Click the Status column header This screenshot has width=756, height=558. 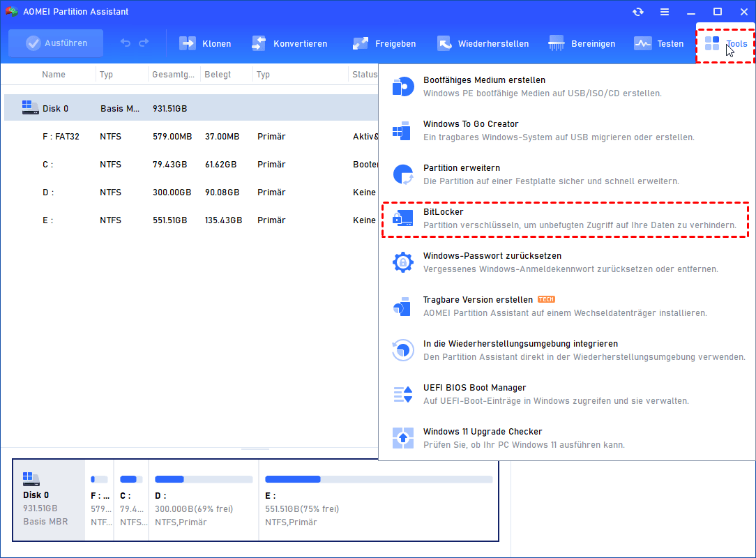click(x=365, y=74)
